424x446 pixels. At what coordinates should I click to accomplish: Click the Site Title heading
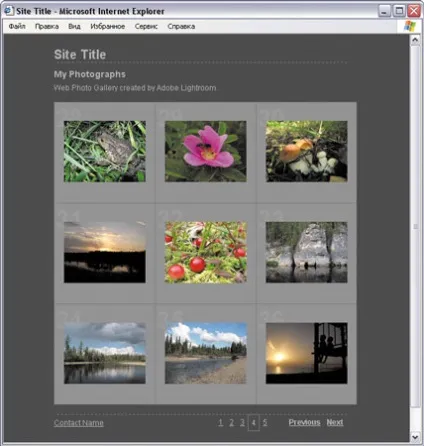[x=80, y=55]
